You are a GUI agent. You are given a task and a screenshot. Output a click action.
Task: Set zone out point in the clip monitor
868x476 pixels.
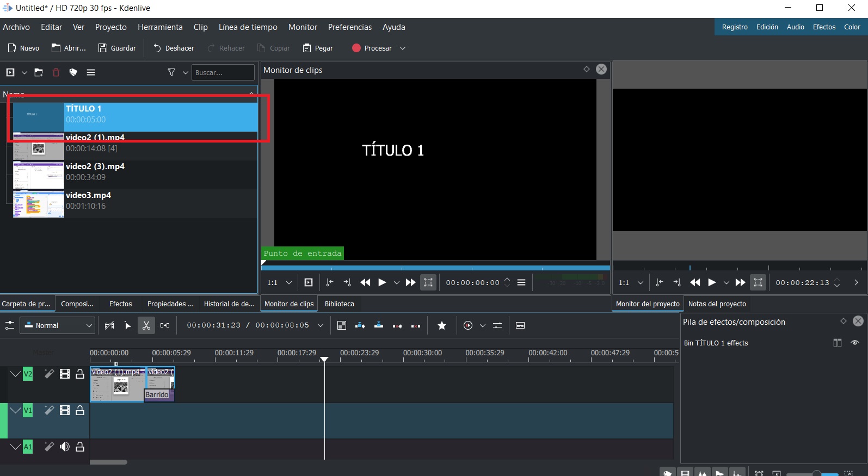[347, 282]
